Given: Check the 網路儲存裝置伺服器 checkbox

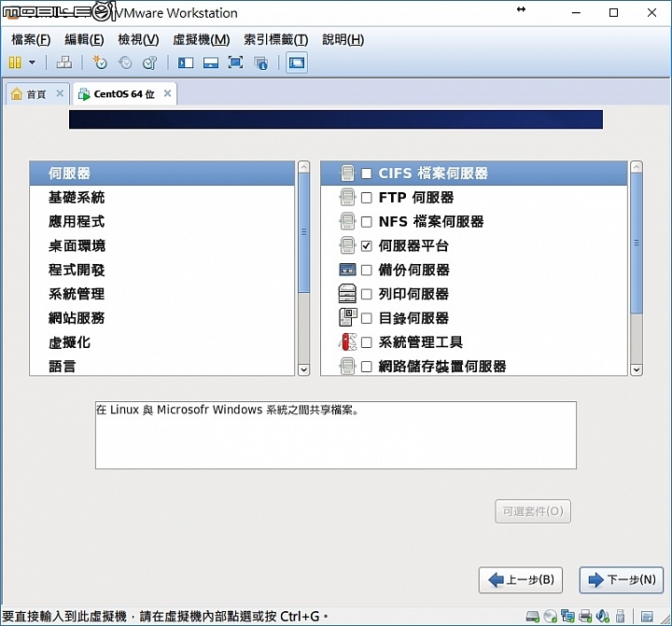Looking at the screenshot, I should pos(367,367).
